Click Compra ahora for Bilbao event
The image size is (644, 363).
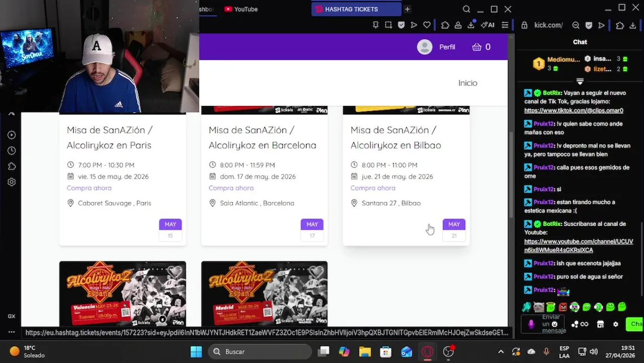tap(373, 188)
